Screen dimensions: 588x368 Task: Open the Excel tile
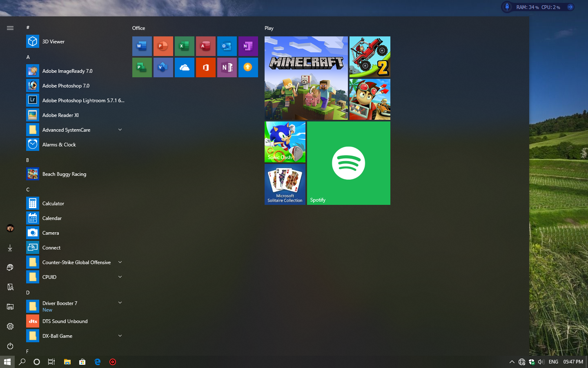click(185, 46)
